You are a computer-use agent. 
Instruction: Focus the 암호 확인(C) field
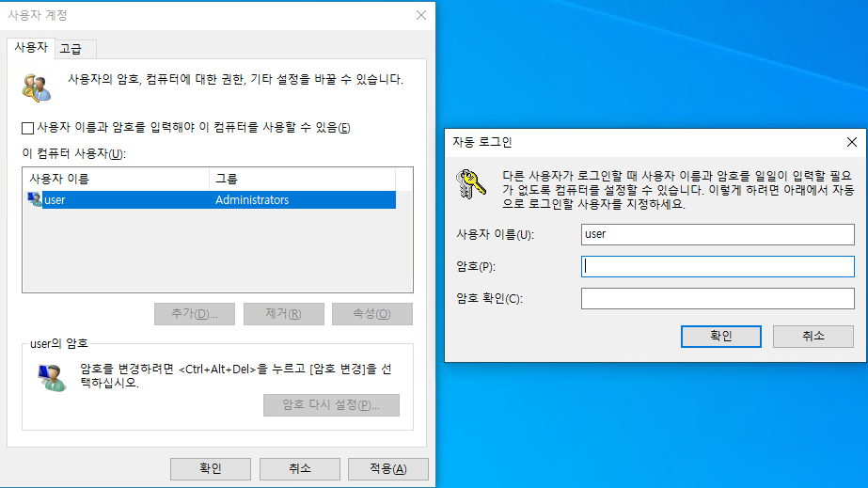(718, 298)
